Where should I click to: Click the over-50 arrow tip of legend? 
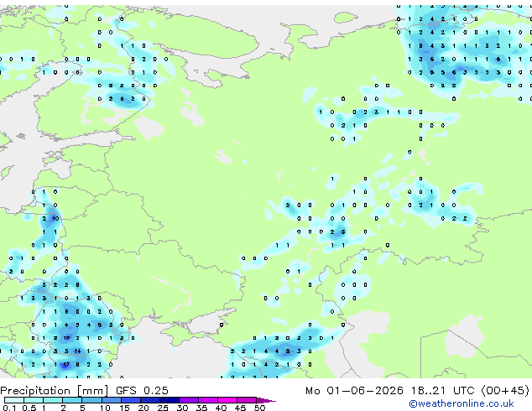(x=266, y=401)
